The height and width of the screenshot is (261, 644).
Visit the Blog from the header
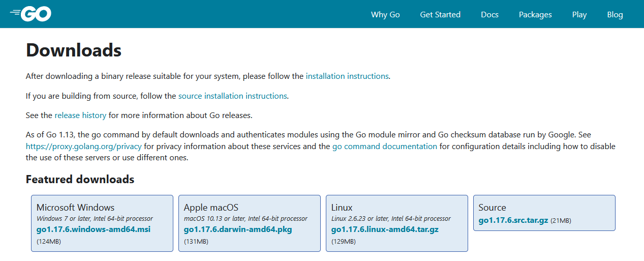click(x=615, y=15)
